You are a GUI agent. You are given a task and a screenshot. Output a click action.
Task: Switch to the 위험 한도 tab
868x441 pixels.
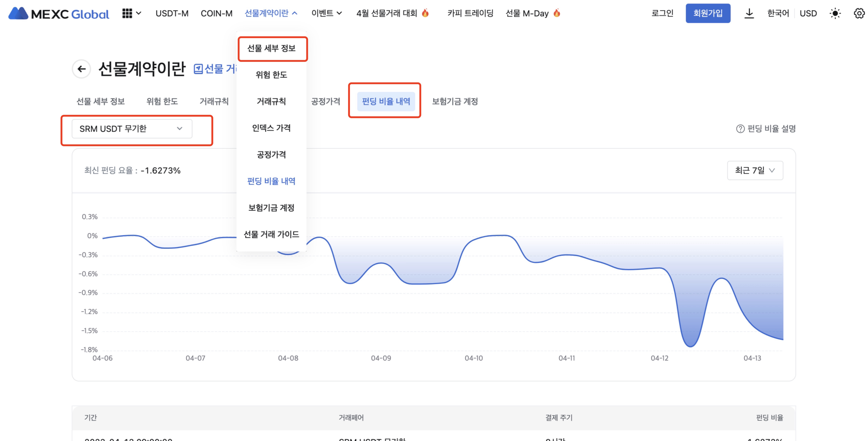click(162, 101)
